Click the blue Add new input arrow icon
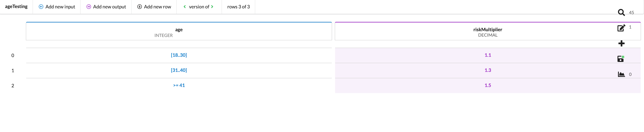 tap(41, 7)
